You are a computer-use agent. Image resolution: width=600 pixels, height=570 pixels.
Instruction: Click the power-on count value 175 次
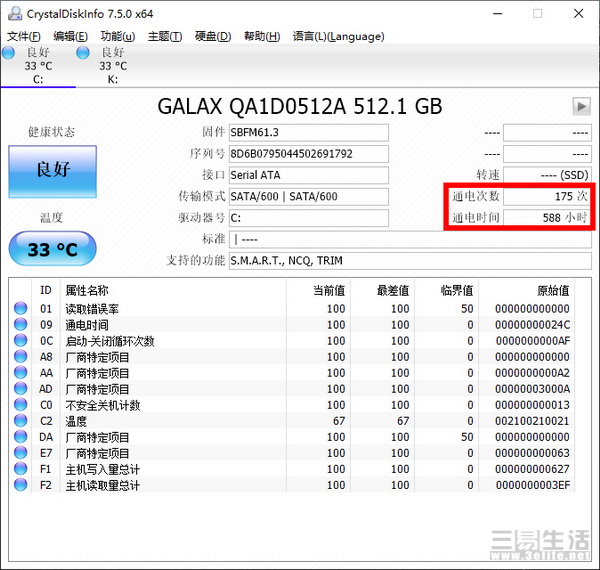tap(547, 196)
